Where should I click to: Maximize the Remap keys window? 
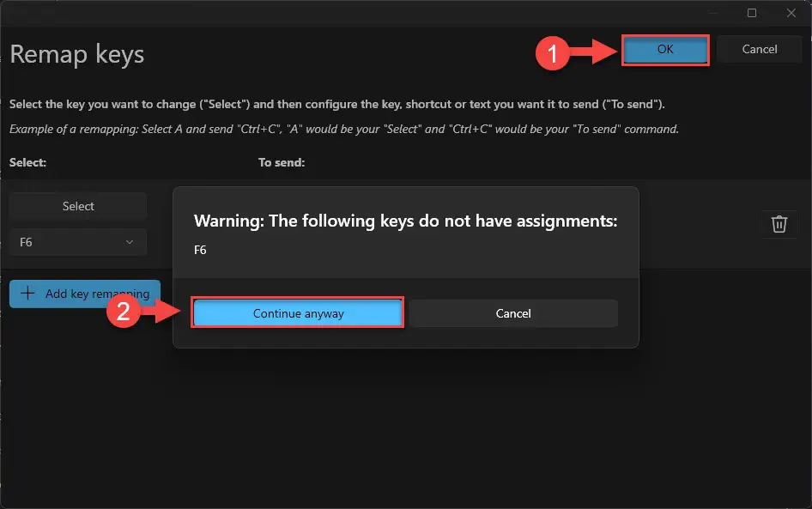tap(752, 13)
